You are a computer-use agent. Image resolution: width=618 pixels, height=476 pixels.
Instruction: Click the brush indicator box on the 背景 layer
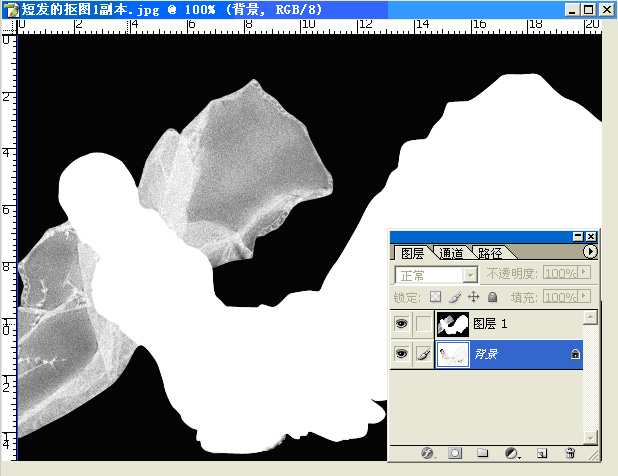423,353
